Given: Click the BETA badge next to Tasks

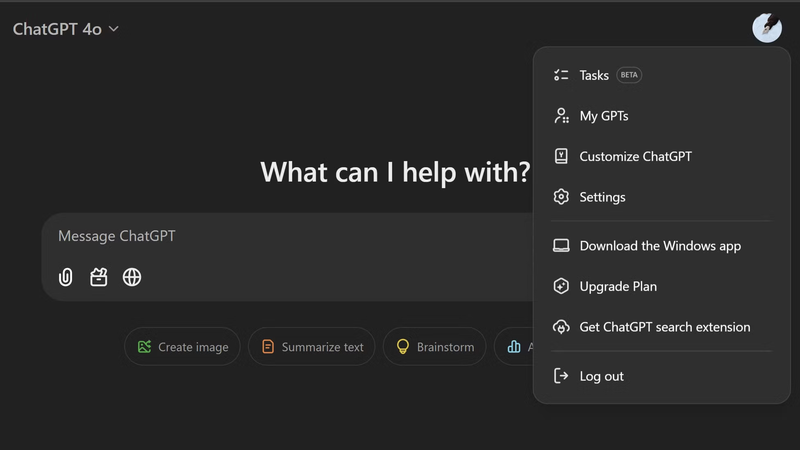Looking at the screenshot, I should [629, 75].
